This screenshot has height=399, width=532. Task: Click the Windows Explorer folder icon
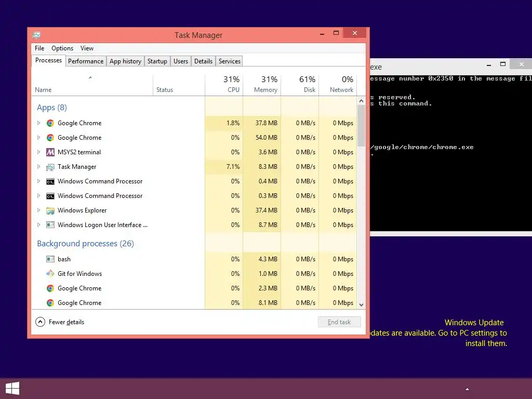pyautogui.click(x=50, y=211)
